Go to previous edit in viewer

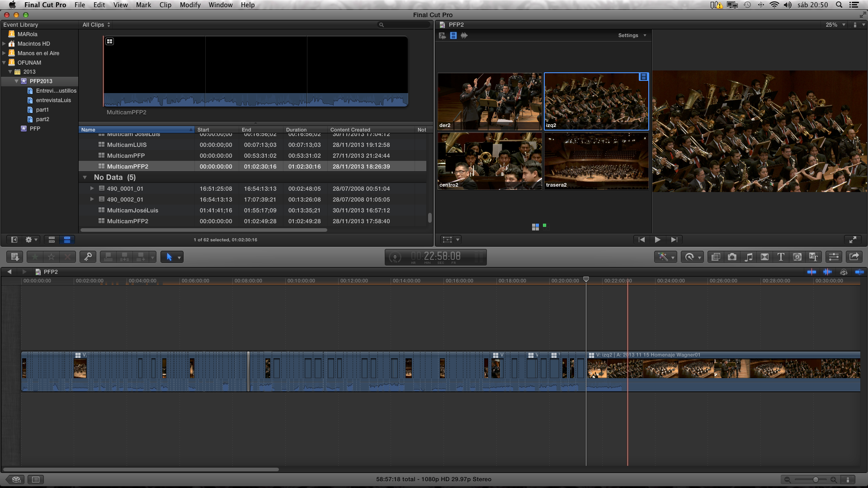(x=642, y=239)
